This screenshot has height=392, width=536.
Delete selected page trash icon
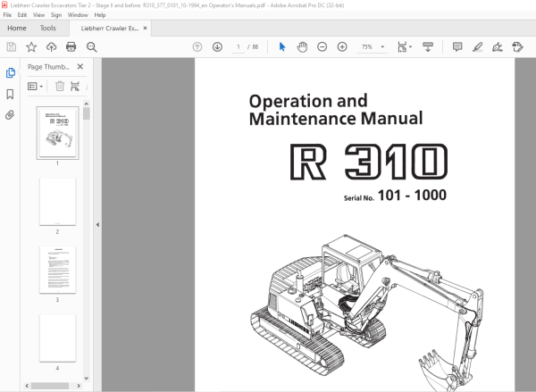60,86
